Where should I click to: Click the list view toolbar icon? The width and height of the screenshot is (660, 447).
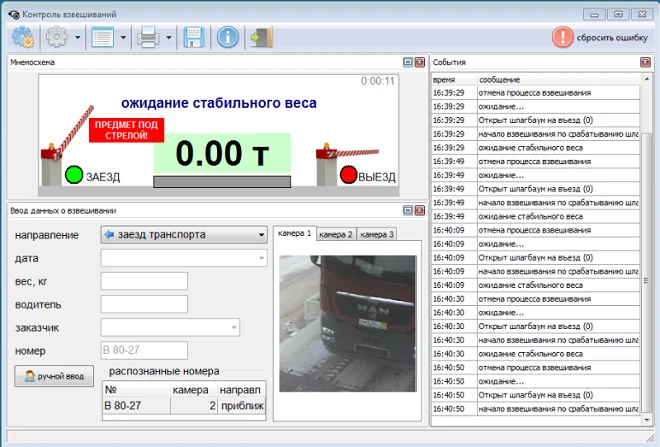(x=102, y=38)
